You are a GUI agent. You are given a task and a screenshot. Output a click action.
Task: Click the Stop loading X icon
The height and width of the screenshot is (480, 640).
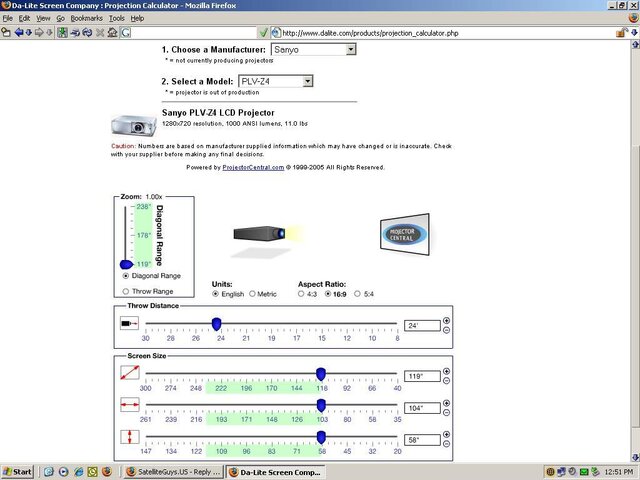point(100,33)
